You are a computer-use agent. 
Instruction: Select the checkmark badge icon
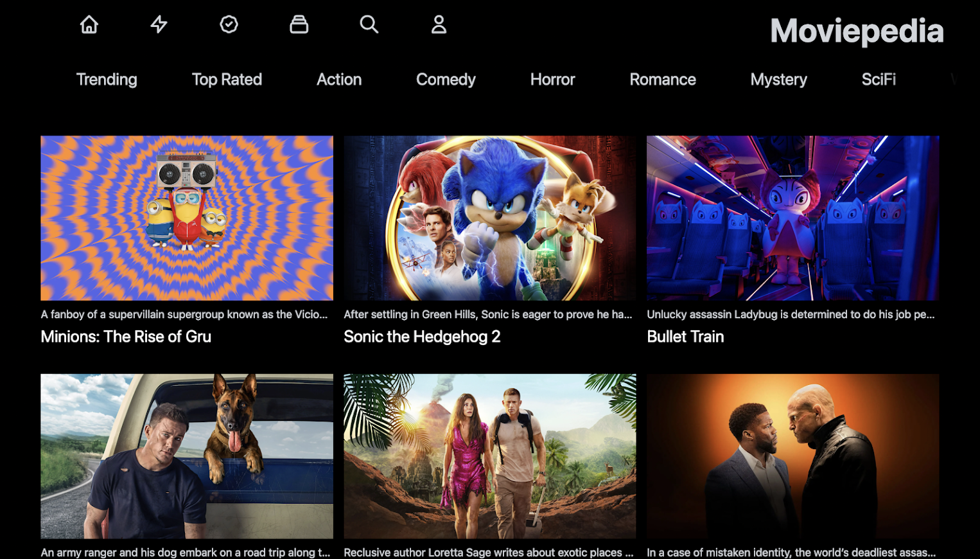(x=229, y=24)
